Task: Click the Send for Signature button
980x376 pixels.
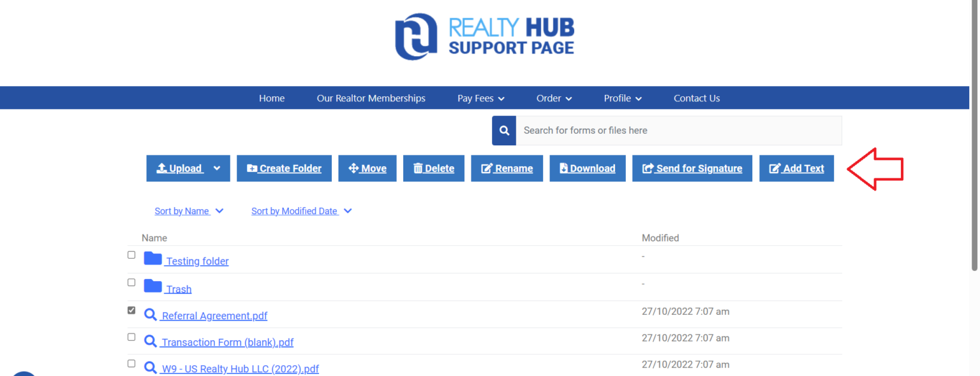Action: (692, 168)
